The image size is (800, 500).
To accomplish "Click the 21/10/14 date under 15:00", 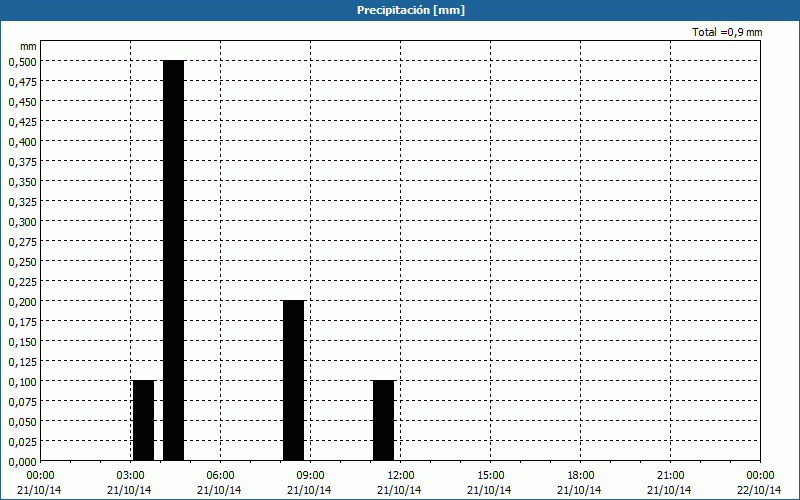I will (x=489, y=490).
